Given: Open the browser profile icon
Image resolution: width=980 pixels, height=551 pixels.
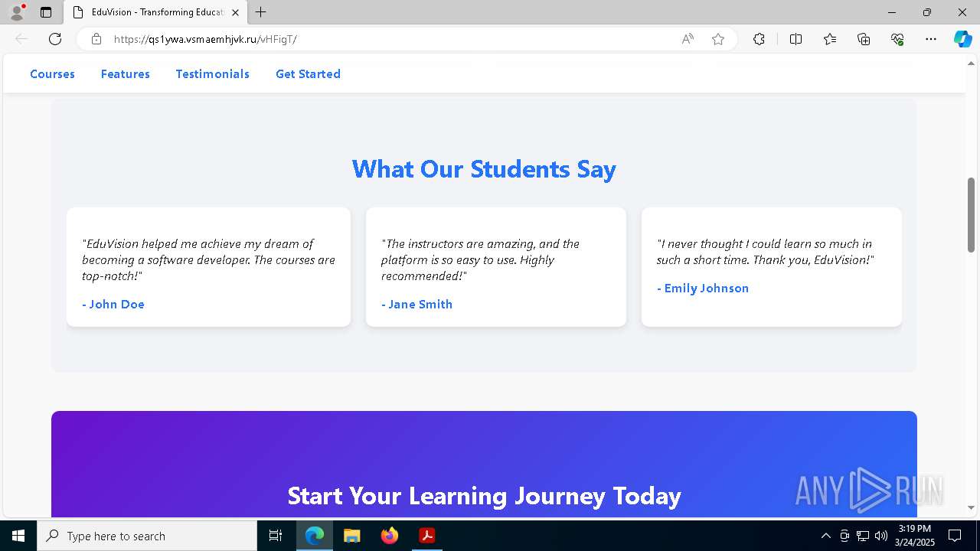Looking at the screenshot, I should 17,12.
